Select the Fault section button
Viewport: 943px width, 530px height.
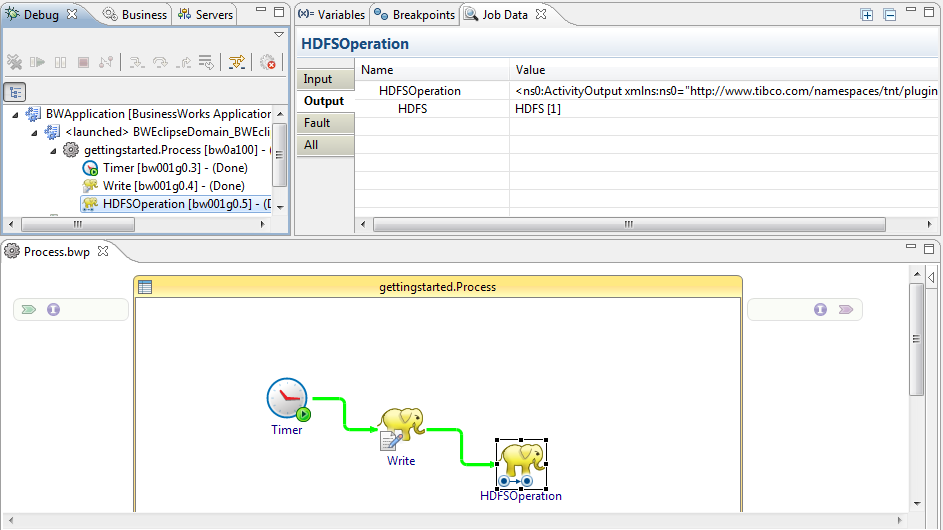(x=316, y=123)
